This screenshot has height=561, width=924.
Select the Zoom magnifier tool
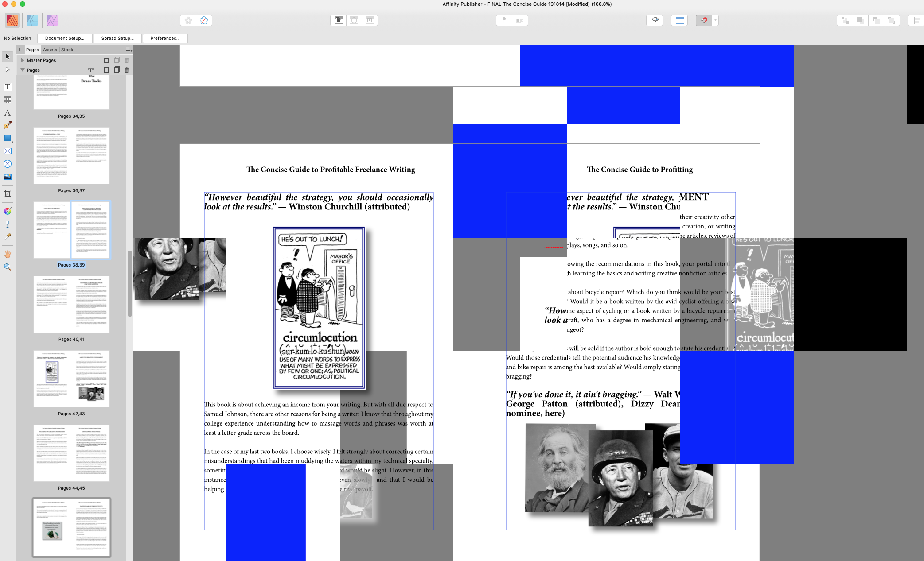tap(8, 267)
